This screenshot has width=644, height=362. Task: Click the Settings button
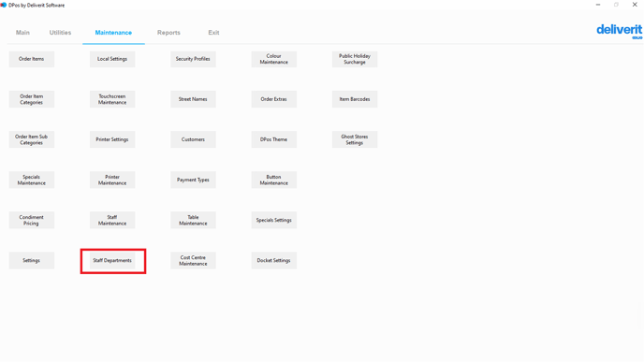pos(32,261)
